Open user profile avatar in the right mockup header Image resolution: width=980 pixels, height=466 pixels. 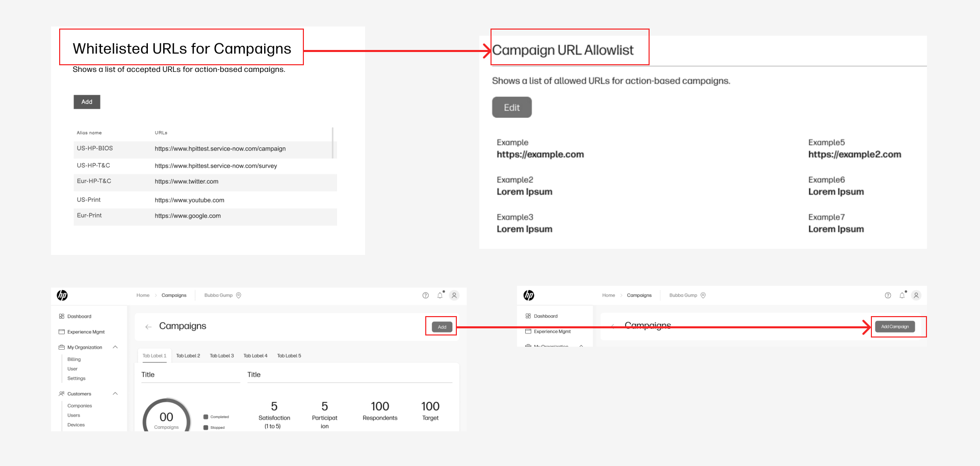point(916,295)
